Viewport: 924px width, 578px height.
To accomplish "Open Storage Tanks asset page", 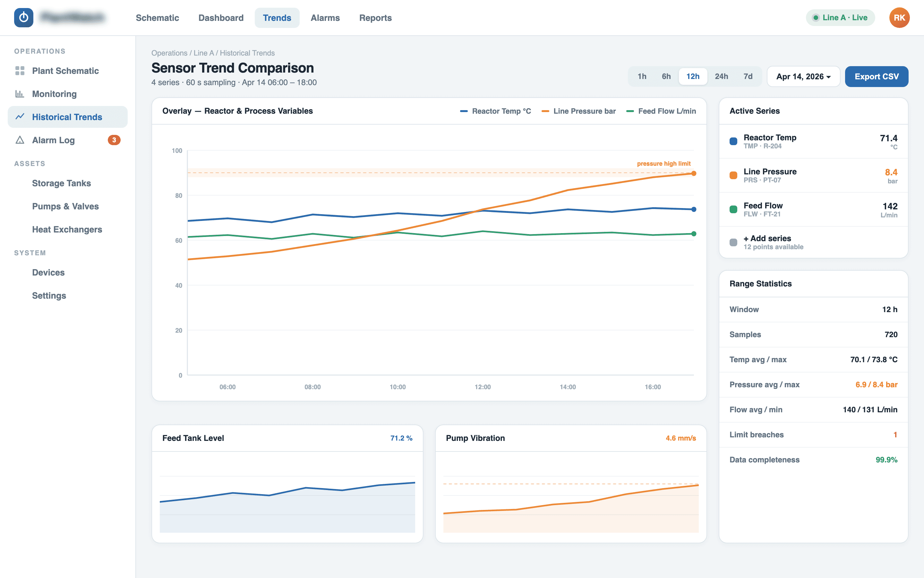I will [x=68, y=183].
